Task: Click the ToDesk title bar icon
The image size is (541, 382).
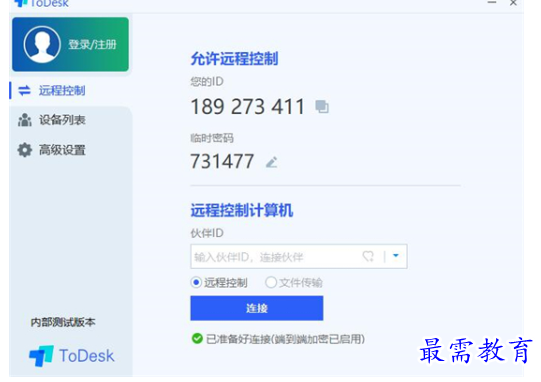Action: (21, 3)
